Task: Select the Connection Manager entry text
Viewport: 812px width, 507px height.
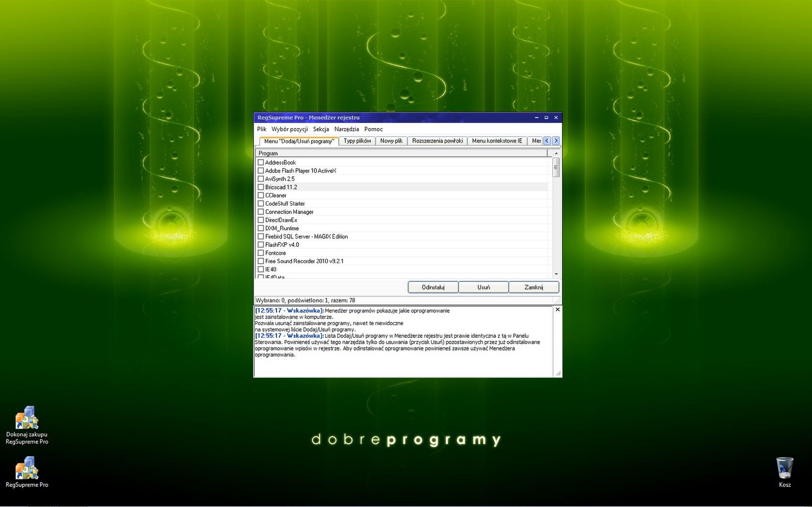Action: click(x=289, y=212)
